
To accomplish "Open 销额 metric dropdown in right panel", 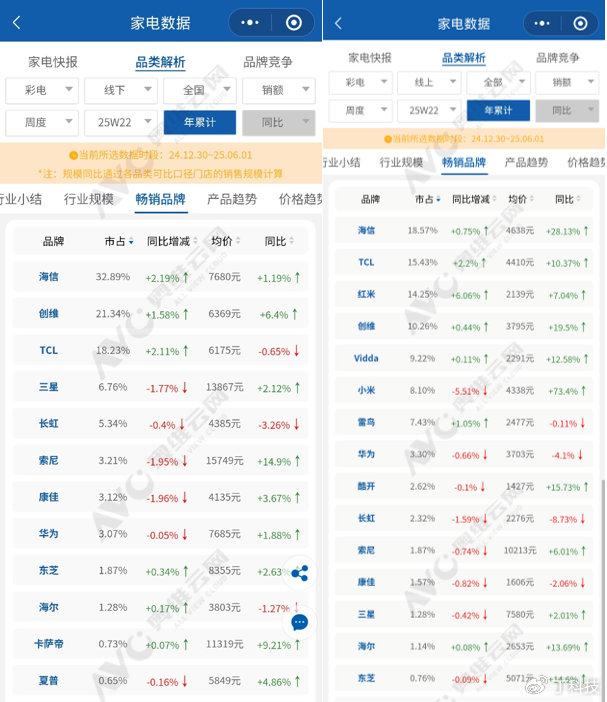I will point(567,82).
